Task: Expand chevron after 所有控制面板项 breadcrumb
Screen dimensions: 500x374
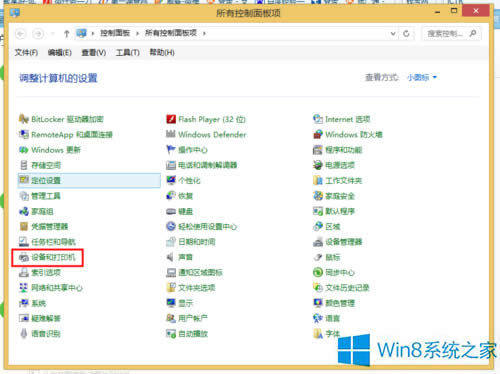Action: 204,33
